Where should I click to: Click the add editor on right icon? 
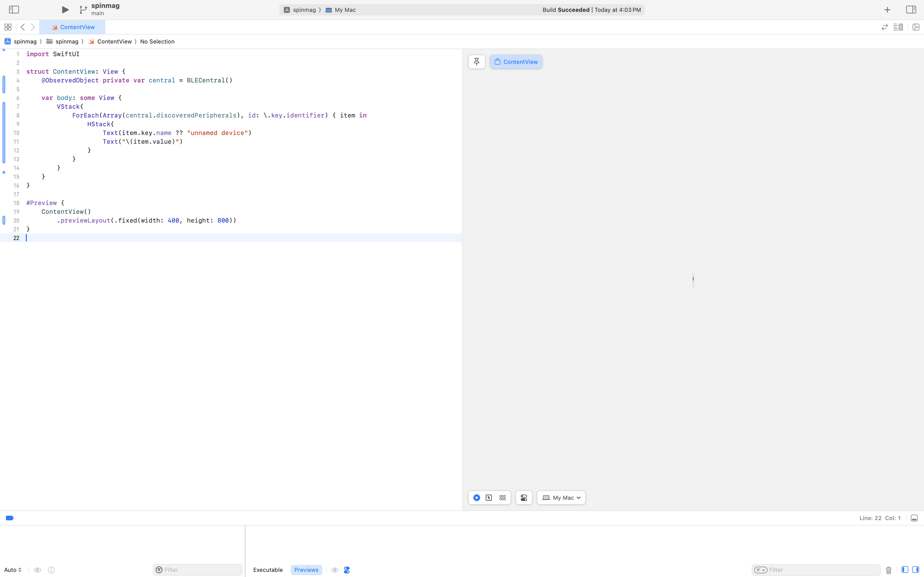tap(915, 27)
